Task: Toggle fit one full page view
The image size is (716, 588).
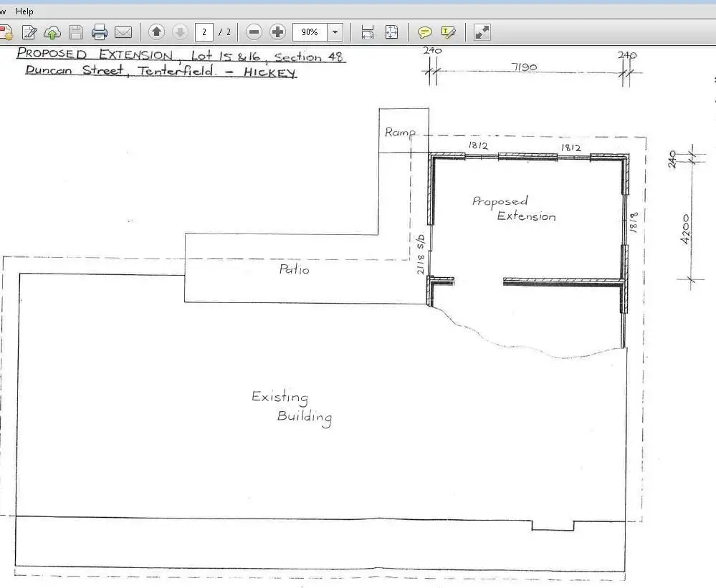Action: [x=391, y=32]
